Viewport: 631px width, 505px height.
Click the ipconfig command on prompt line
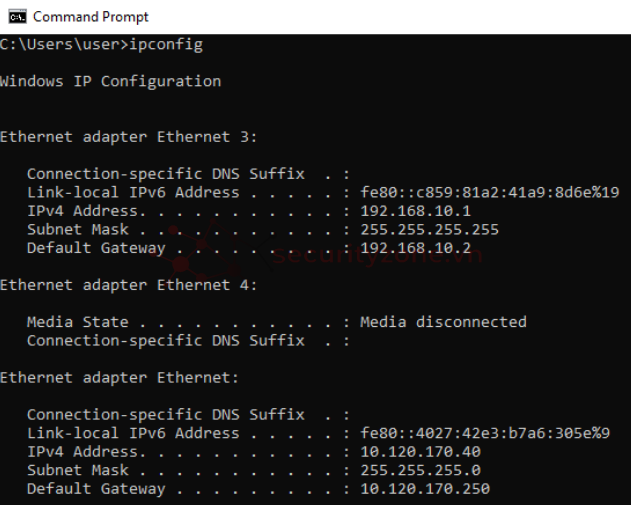[166, 44]
